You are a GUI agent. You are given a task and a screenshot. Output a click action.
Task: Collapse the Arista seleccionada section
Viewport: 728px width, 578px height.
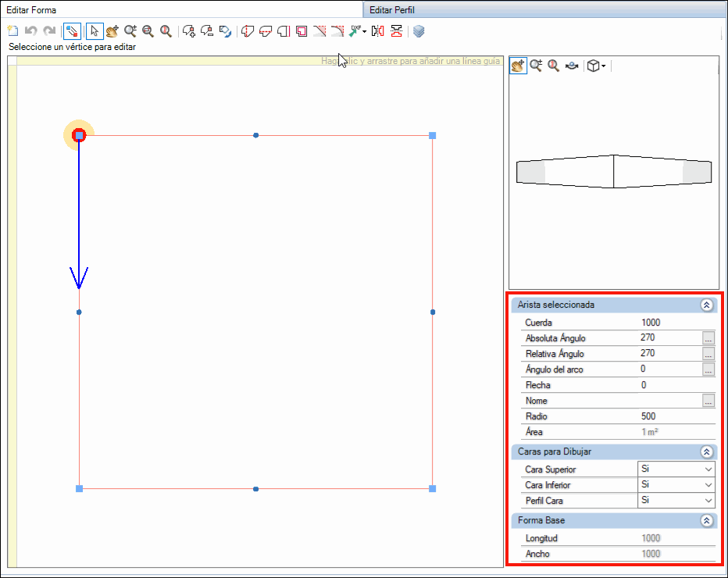[x=707, y=305]
